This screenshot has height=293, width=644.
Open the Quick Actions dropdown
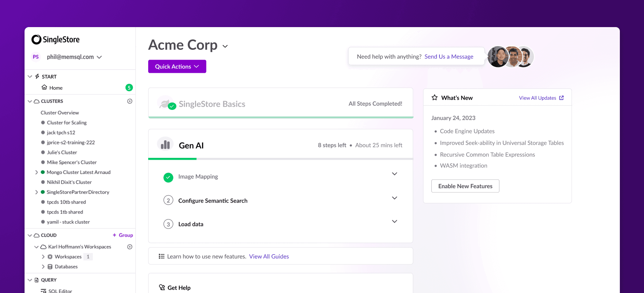(x=177, y=66)
